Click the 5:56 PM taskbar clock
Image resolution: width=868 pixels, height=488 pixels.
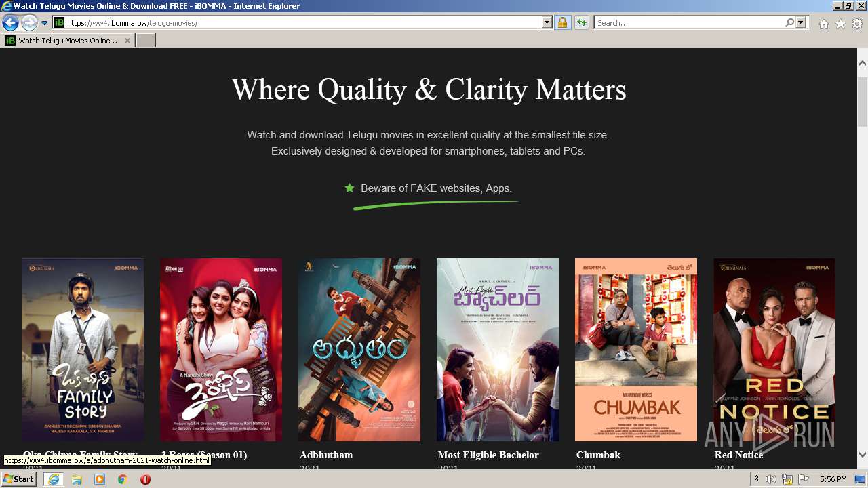833,479
